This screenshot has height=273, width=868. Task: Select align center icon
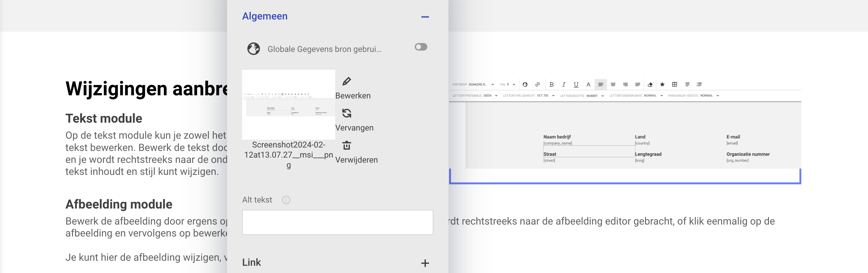tap(613, 85)
